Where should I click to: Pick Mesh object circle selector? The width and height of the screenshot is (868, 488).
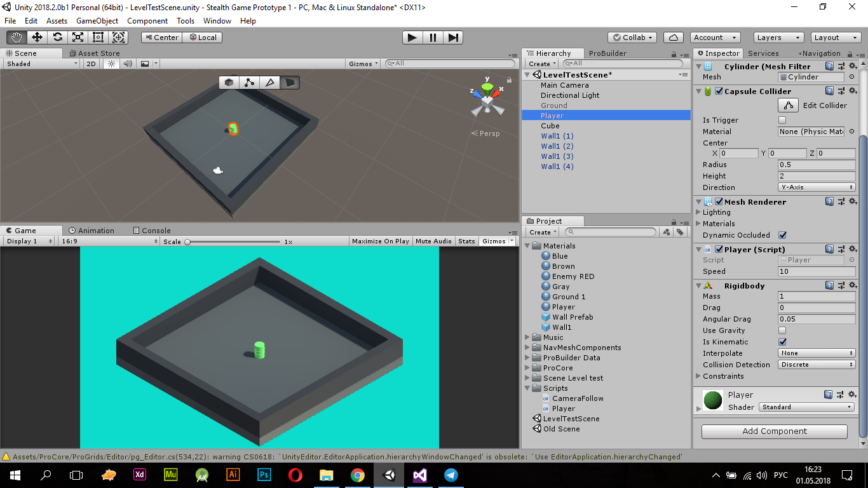pos(851,77)
